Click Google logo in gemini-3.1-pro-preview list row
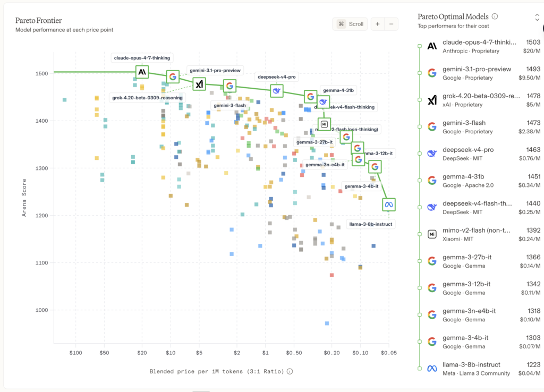The image size is (544, 392). pyautogui.click(x=432, y=73)
